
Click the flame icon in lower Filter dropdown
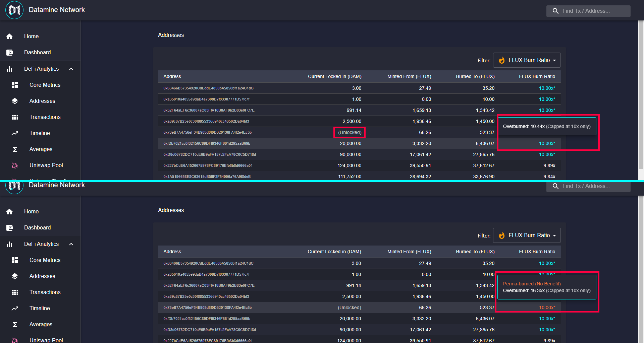pos(502,235)
